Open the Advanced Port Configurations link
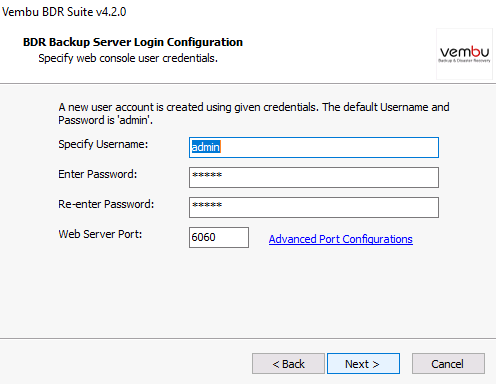 341,239
